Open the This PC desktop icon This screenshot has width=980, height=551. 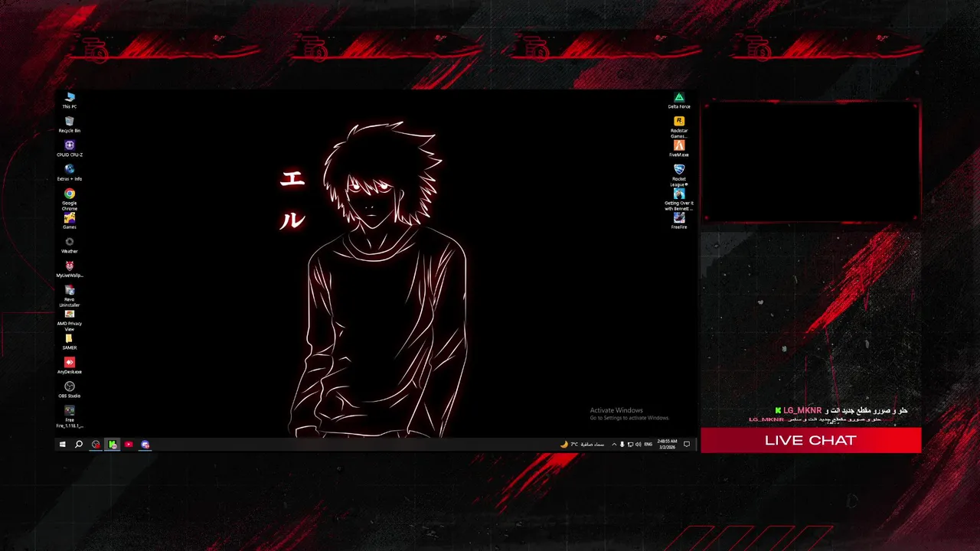tap(70, 100)
